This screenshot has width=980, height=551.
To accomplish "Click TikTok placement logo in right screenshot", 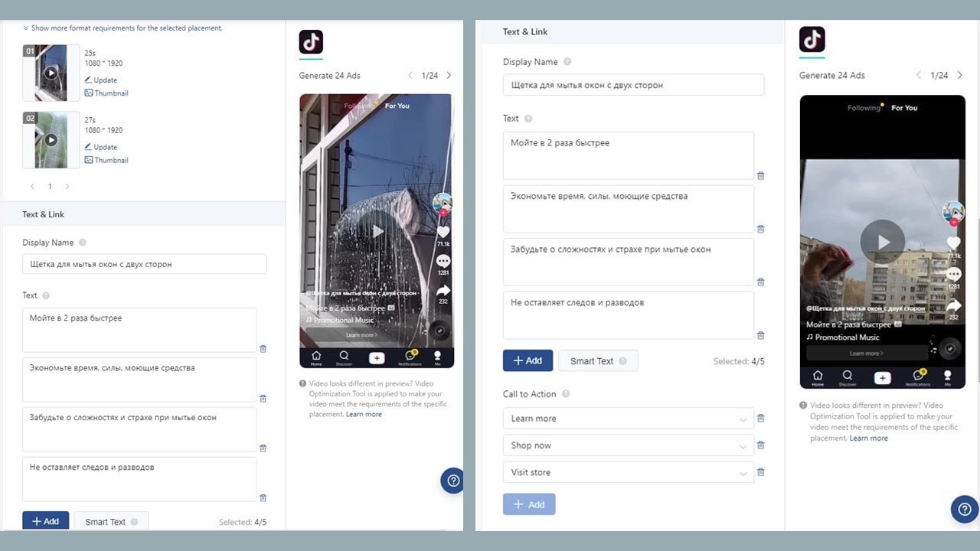I will tap(812, 40).
